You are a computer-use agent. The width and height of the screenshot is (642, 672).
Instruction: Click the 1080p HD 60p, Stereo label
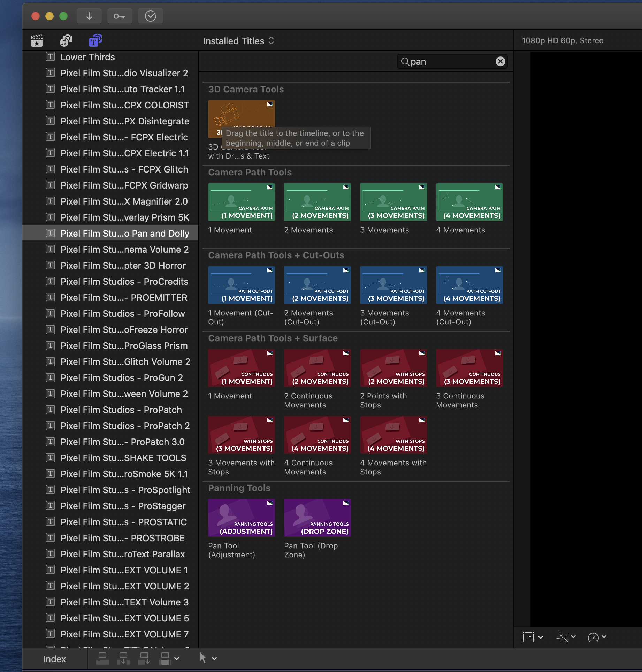pyautogui.click(x=563, y=40)
